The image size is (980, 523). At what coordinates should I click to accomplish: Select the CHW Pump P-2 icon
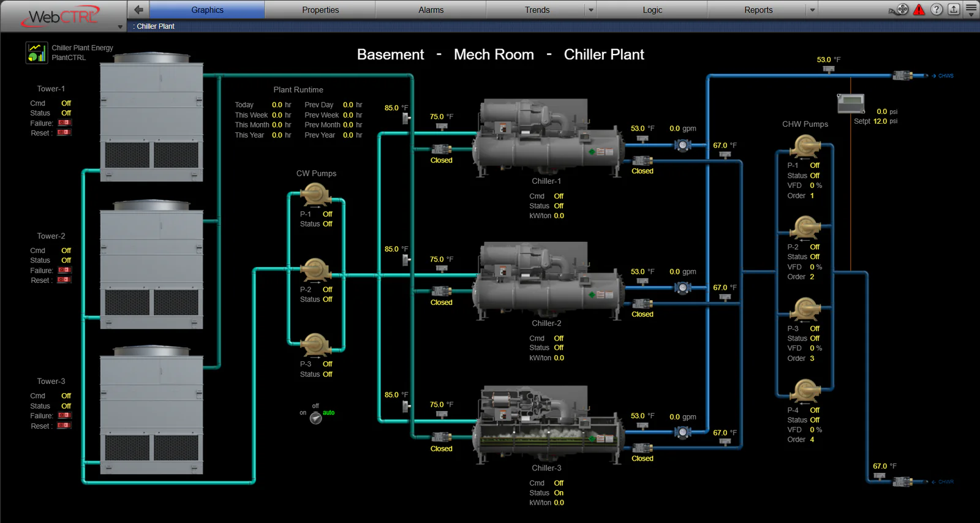point(805,228)
